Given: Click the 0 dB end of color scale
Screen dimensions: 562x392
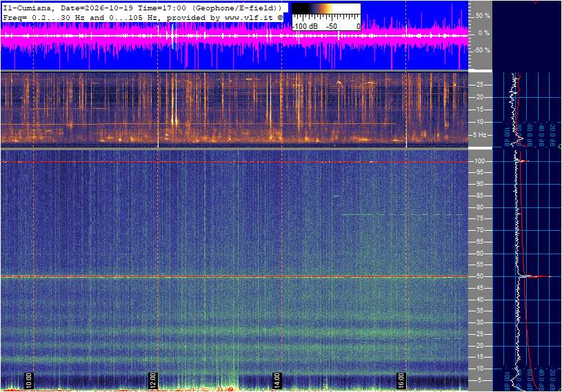Looking at the screenshot, I should point(358,26).
